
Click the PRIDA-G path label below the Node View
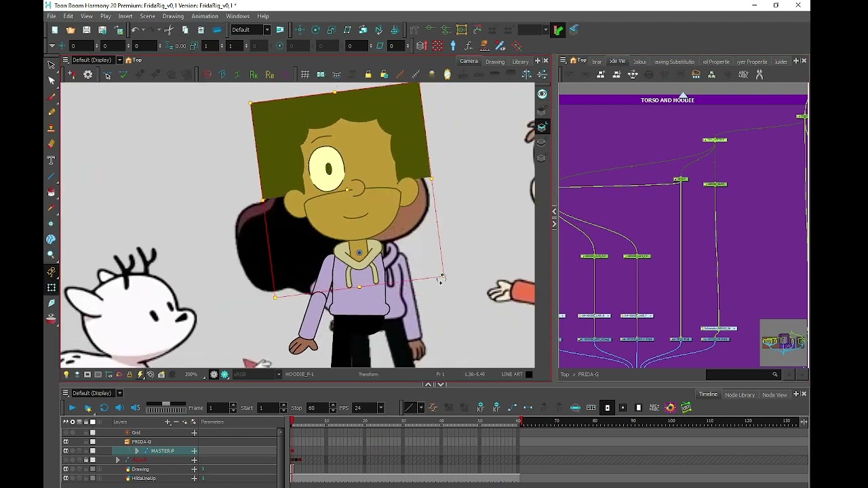pos(588,374)
